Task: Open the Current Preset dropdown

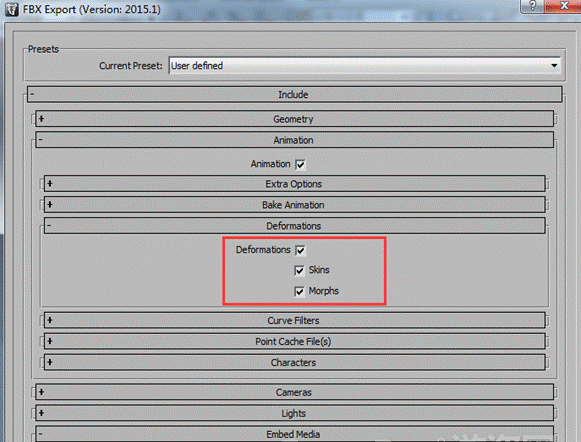Action: [x=365, y=66]
